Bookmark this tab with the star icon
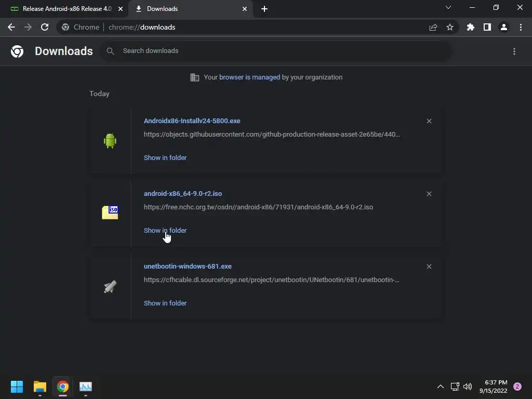Image resolution: width=532 pixels, height=399 pixels. click(x=450, y=27)
